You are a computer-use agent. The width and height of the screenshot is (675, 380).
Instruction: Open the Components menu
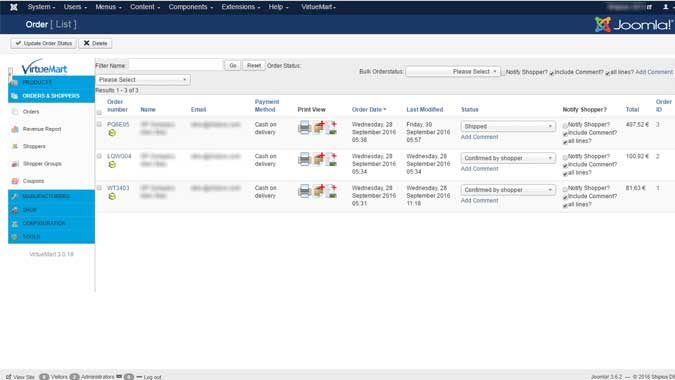point(190,7)
